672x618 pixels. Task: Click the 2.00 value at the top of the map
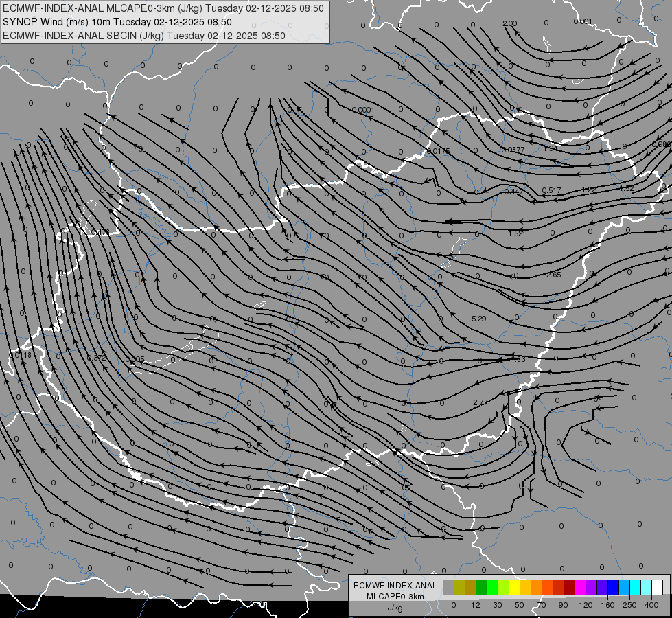click(509, 23)
